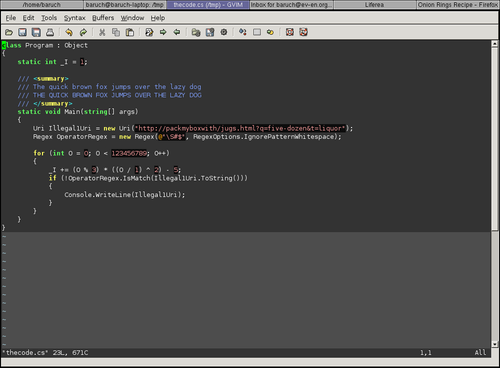The height and width of the screenshot is (368, 500).
Task: Redo the last undone change
Action: 83,32
